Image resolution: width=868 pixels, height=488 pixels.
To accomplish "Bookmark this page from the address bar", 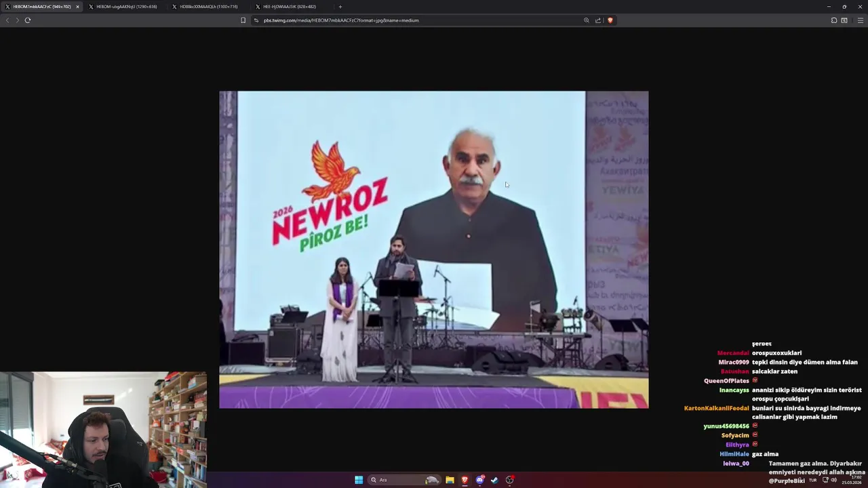I will [x=243, y=20].
